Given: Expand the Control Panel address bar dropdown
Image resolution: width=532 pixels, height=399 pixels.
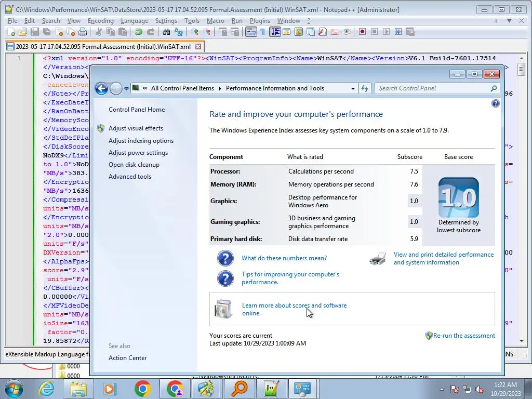Looking at the screenshot, I should coord(353,88).
